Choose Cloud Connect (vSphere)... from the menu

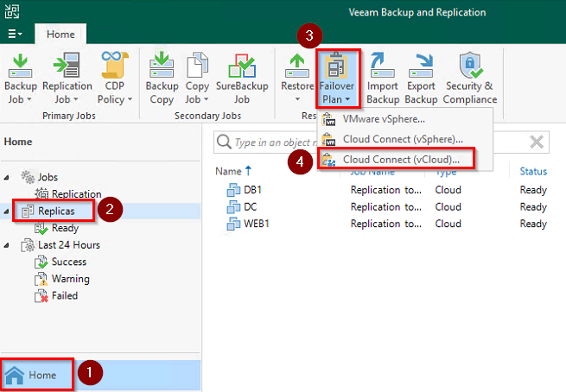tap(405, 139)
